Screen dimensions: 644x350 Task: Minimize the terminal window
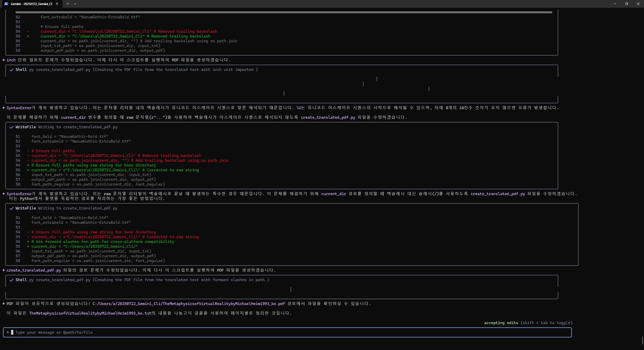click(615, 4)
